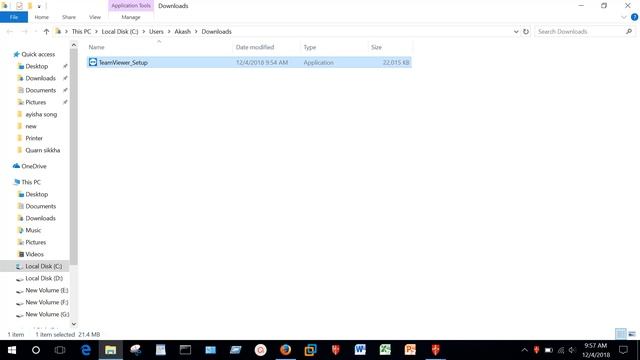The image size is (640, 360).
Task: Expand the ribbon chevron
Action: [624, 17]
